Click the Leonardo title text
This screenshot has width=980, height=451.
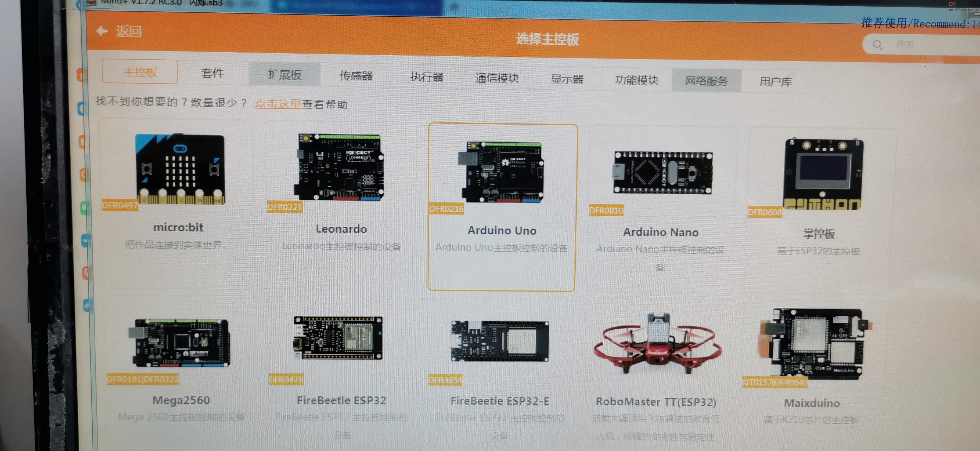click(341, 229)
